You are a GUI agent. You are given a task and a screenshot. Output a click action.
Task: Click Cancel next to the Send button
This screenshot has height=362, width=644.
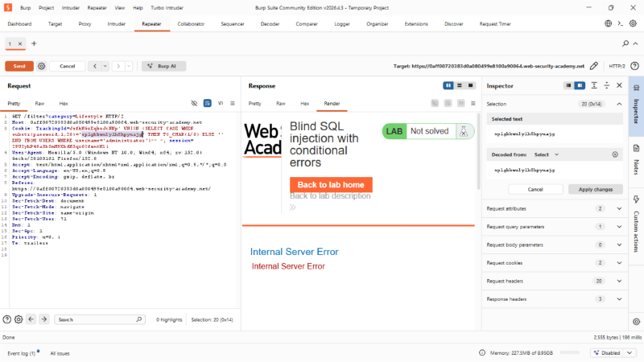point(68,66)
